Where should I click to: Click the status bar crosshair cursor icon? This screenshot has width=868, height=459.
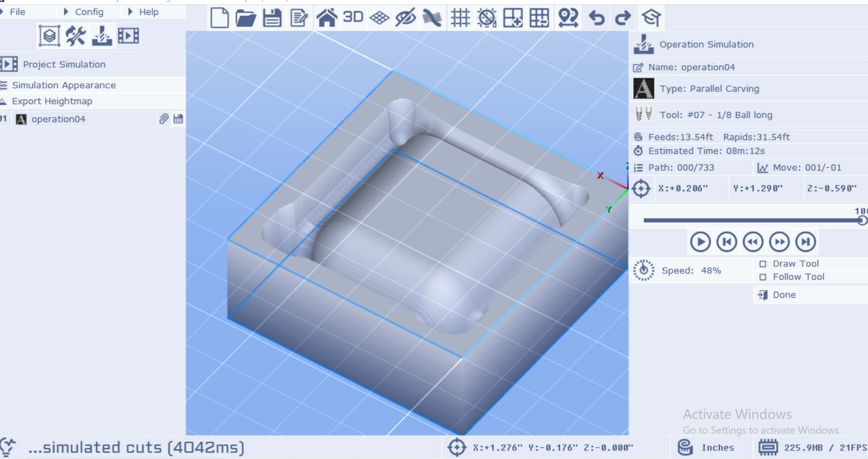(457, 447)
